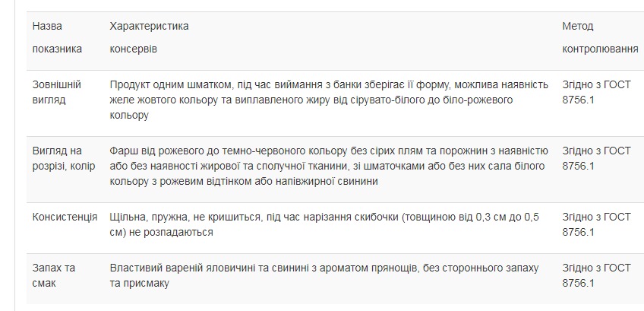Select the 'Вигляд на розрізі, колір' label
Viewport: 644px width, 311px height.
[x=64, y=159]
